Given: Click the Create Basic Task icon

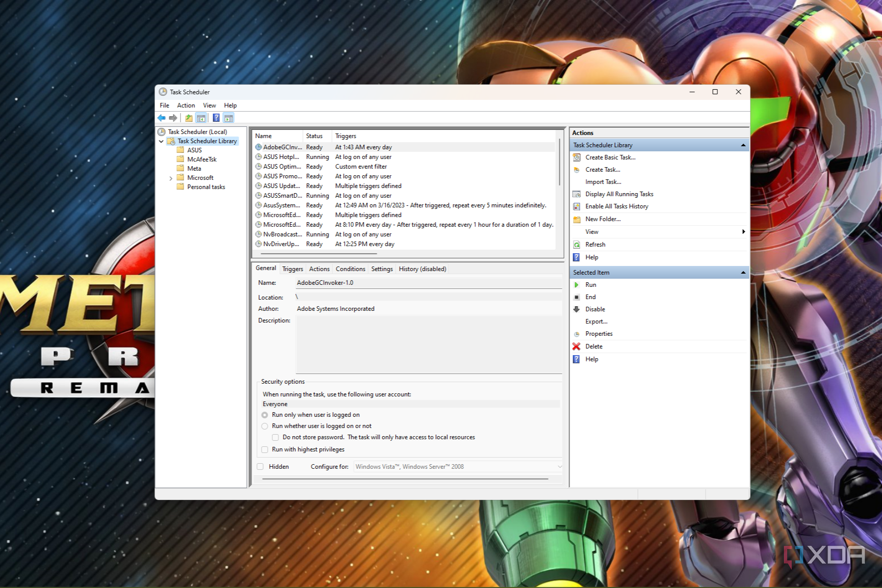Looking at the screenshot, I should pyautogui.click(x=577, y=157).
